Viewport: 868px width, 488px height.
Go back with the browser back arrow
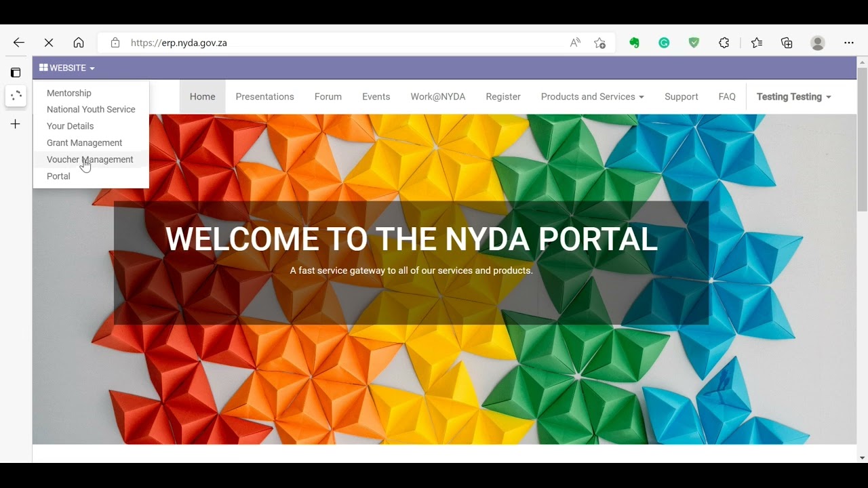(19, 43)
